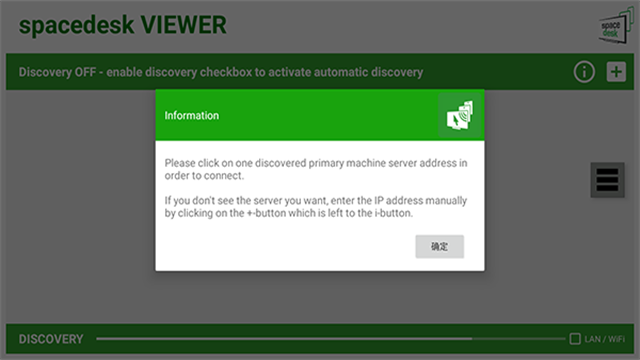640x360 pixels.
Task: Click the Information dialog title text
Action: tap(192, 116)
